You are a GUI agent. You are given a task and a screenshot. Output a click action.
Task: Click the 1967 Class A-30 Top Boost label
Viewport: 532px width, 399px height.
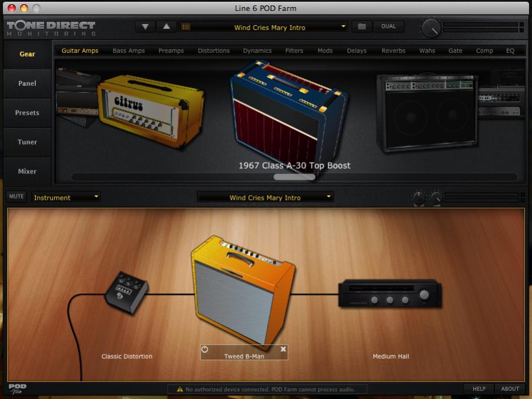click(295, 166)
